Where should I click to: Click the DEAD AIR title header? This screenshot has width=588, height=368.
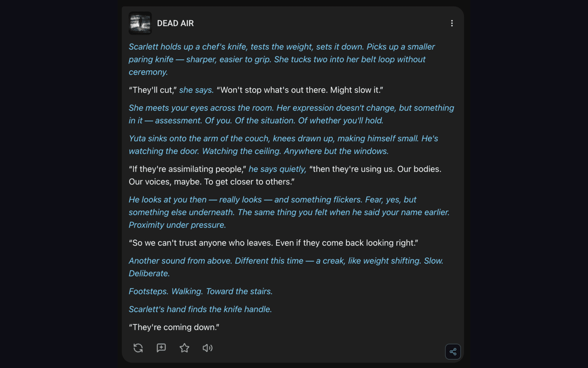tap(175, 23)
